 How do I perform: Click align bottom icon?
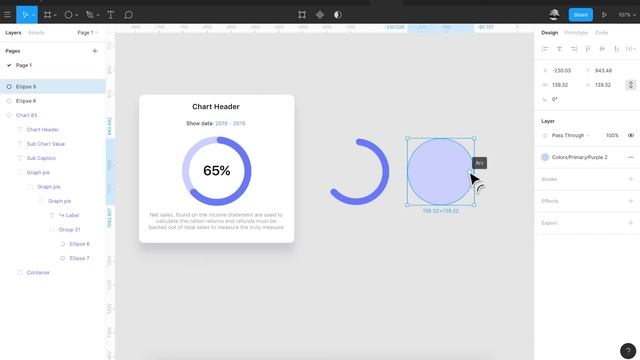click(x=616, y=49)
